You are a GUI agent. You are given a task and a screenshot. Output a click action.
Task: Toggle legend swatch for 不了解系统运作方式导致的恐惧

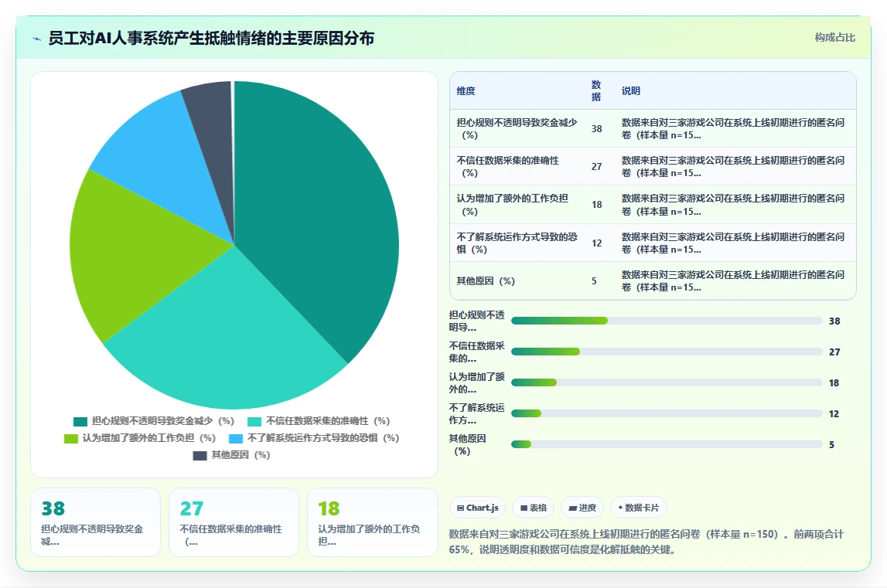pos(236,438)
